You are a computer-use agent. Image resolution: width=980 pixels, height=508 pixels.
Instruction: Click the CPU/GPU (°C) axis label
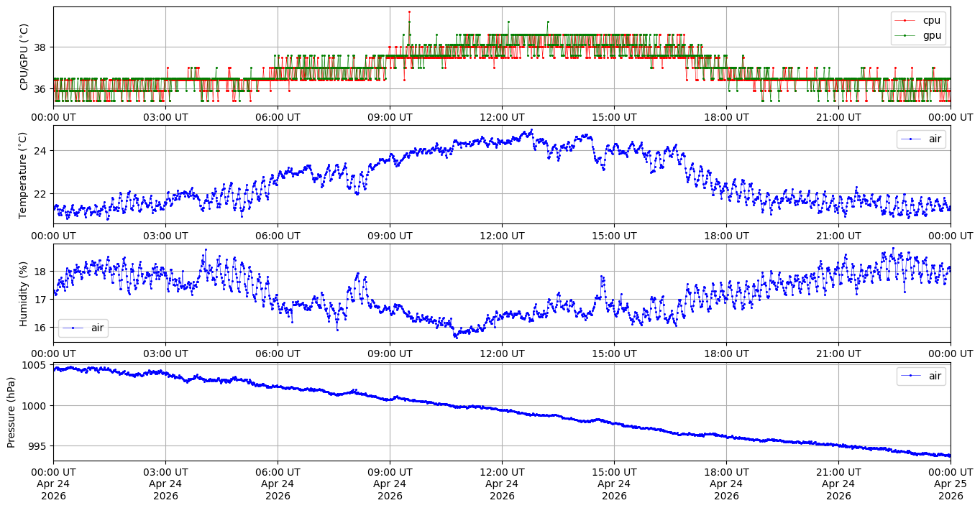pyautogui.click(x=24, y=57)
